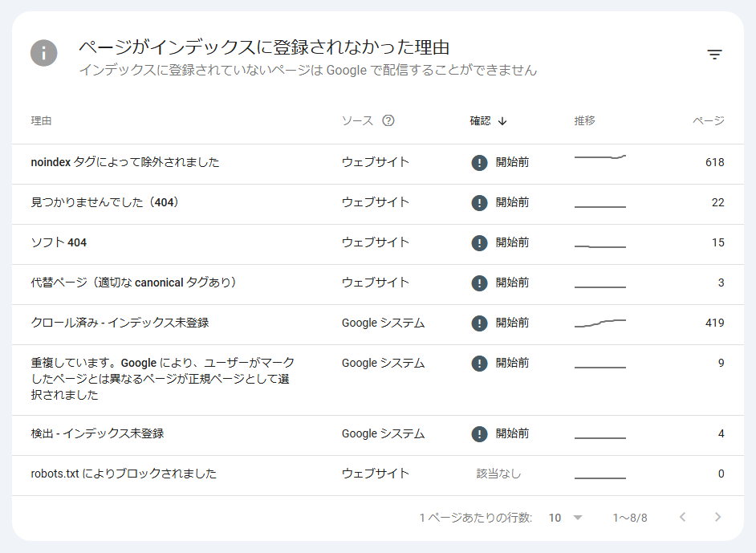This screenshot has width=756, height=553.
Task: Open ソフト 404 reason row
Action: pyautogui.click(x=59, y=242)
